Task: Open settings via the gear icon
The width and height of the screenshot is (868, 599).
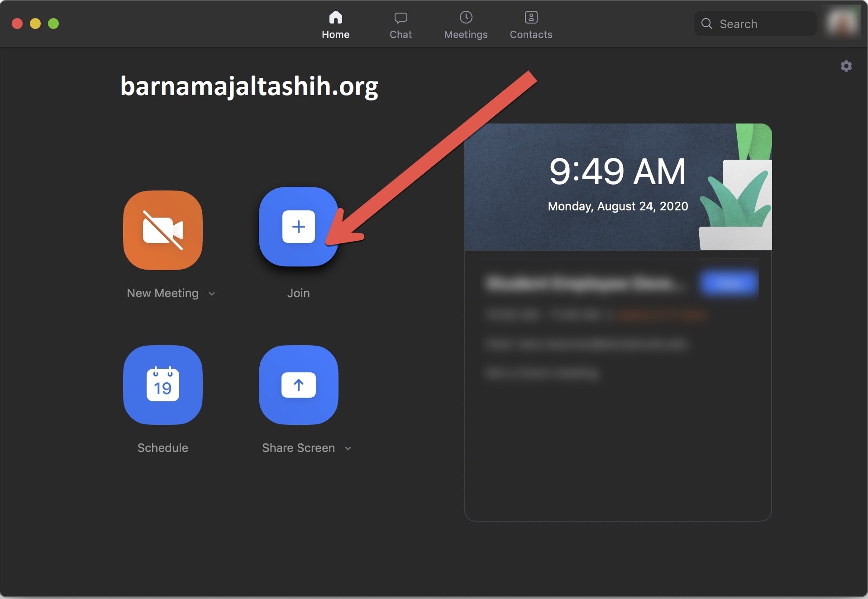Action: coord(846,66)
